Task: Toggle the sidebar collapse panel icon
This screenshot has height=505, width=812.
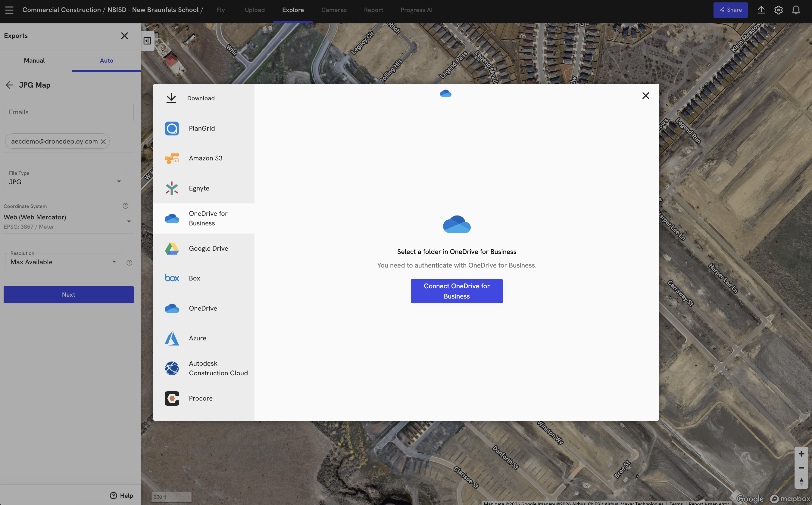Action: (147, 41)
